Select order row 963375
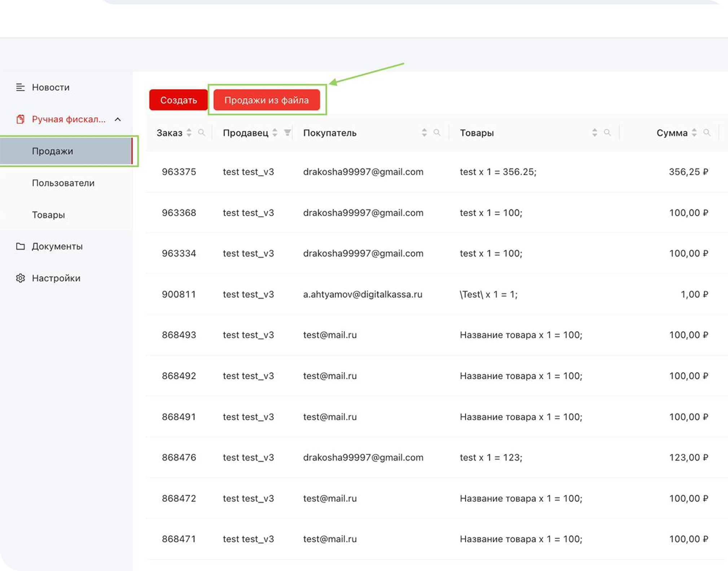The width and height of the screenshot is (728, 571). [179, 172]
